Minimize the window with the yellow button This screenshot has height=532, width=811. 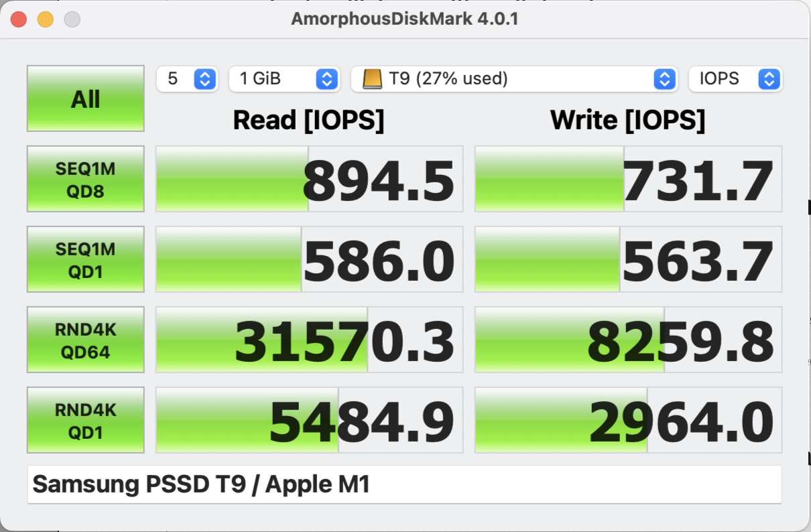tap(46, 19)
